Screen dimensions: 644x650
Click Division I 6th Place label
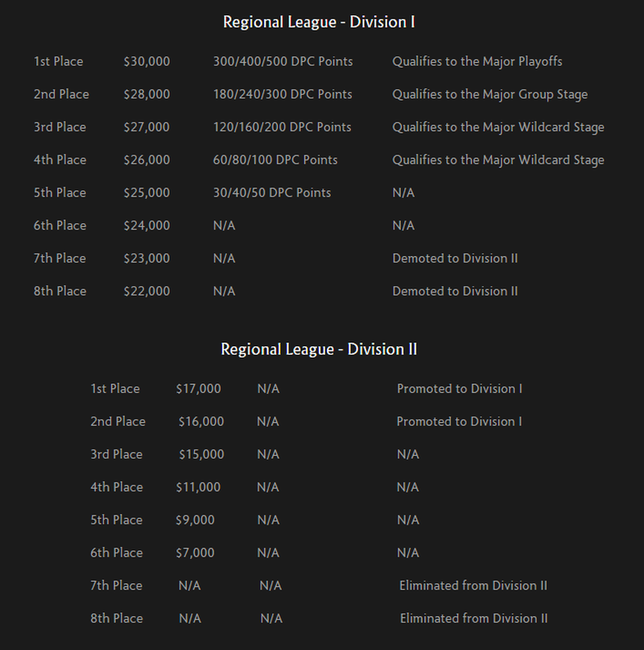pyautogui.click(x=60, y=225)
